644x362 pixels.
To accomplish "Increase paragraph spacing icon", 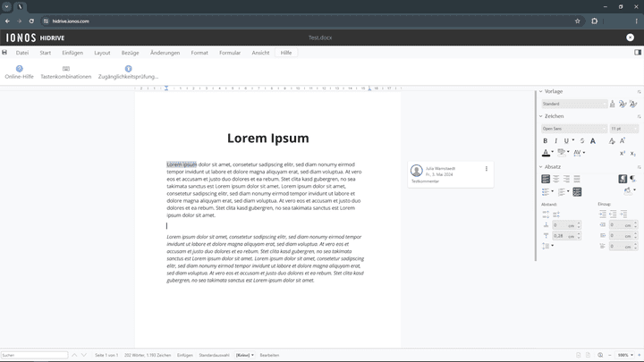I will [546, 215].
